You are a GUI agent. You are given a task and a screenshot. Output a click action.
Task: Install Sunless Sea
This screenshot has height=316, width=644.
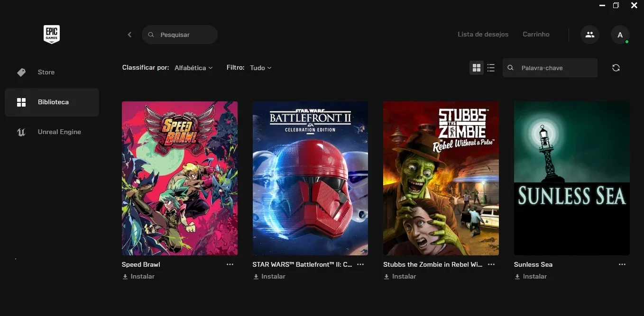531,276
